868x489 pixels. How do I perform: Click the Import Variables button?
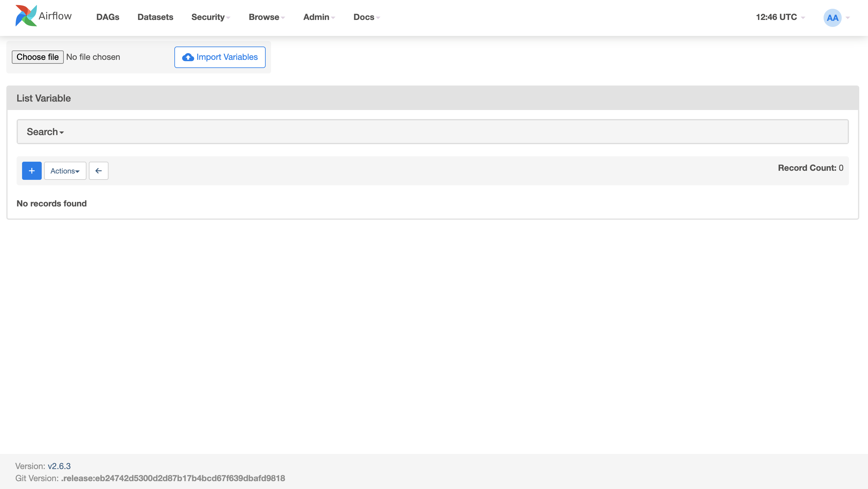point(219,57)
